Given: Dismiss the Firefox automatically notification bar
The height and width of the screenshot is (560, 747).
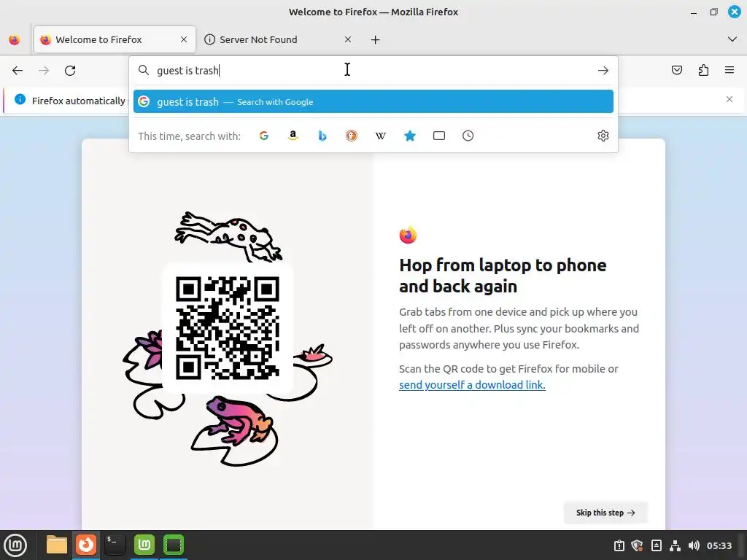Looking at the screenshot, I should coord(729,99).
